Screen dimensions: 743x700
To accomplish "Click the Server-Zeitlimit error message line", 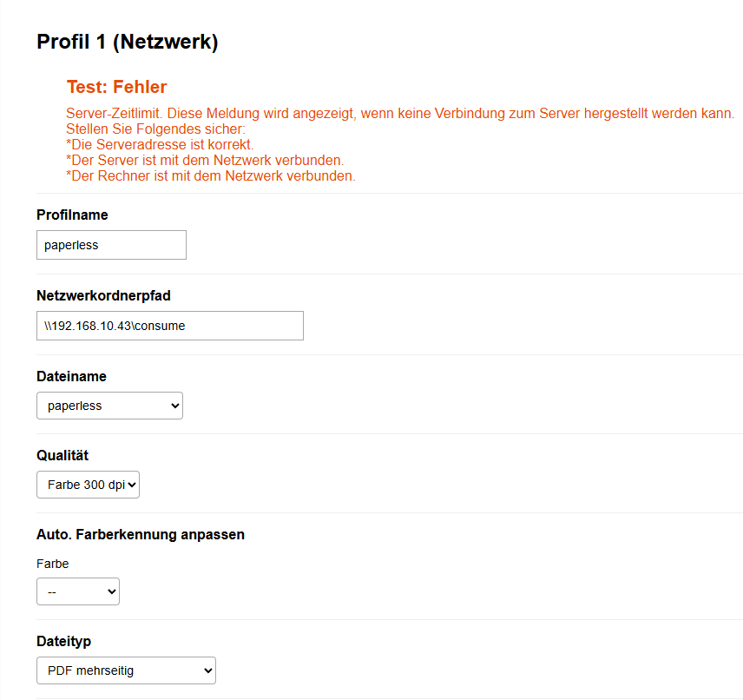I will coord(399,114).
